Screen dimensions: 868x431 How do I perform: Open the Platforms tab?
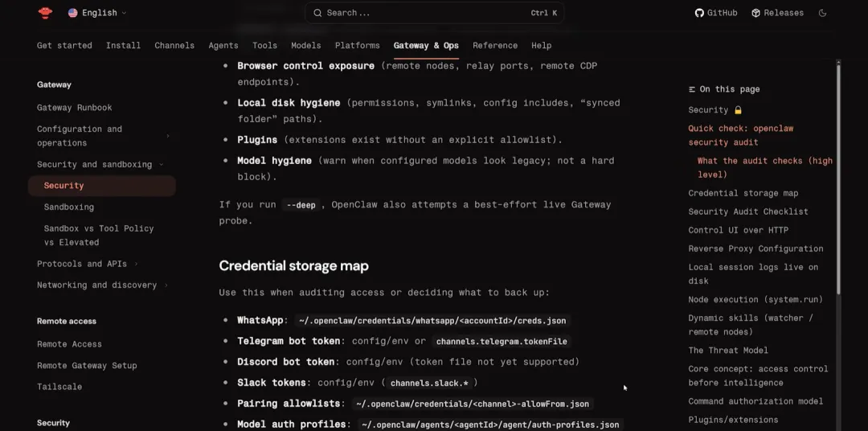(357, 45)
